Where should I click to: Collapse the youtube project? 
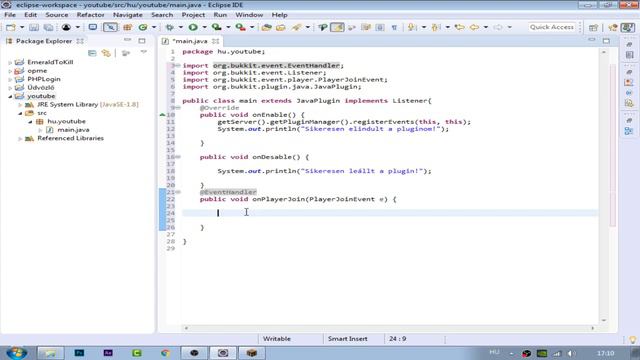10,96
